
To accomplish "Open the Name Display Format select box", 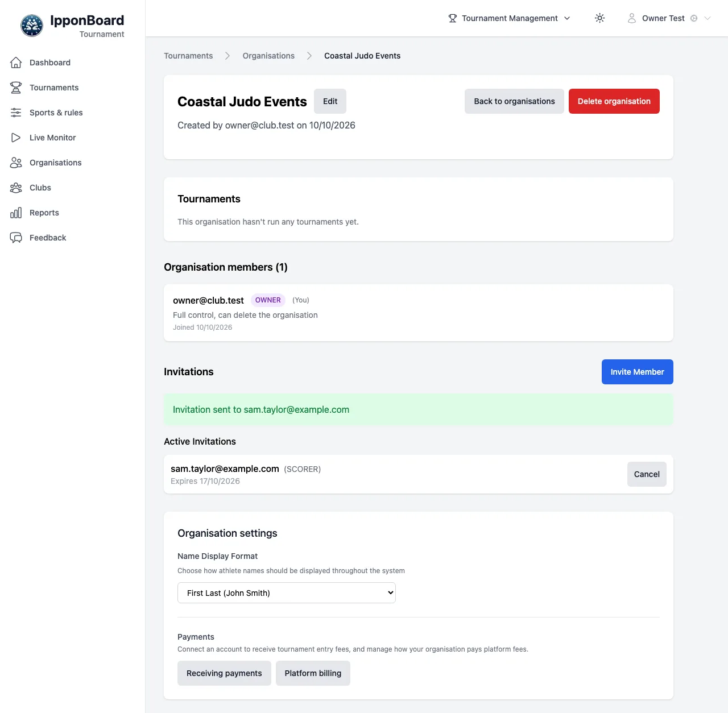I will coord(287,592).
